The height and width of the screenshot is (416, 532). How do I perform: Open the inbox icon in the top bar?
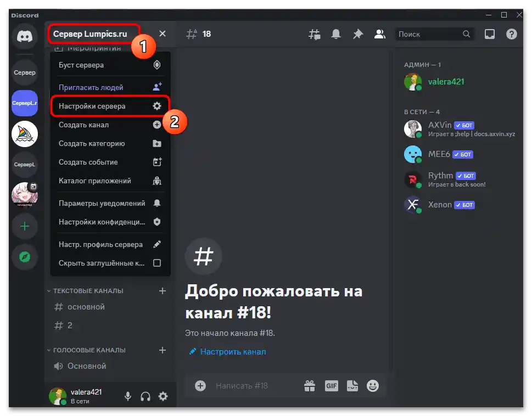tap(489, 33)
